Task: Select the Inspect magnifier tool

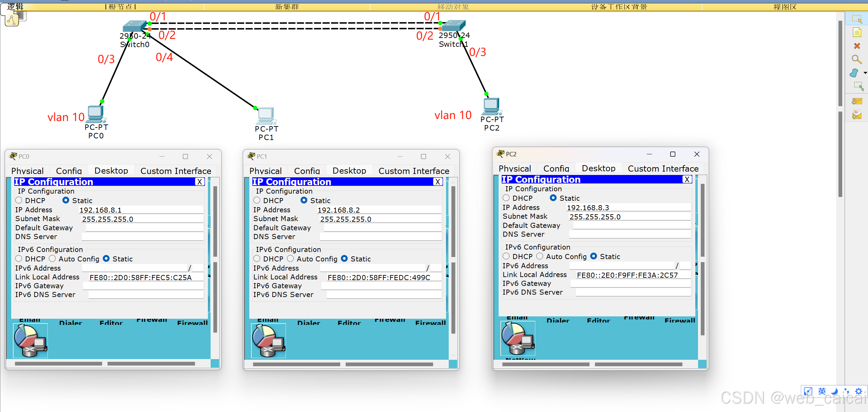Action: [857, 60]
